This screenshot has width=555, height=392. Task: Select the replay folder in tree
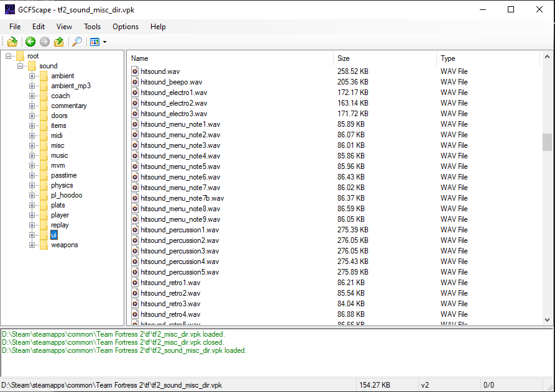coord(60,225)
